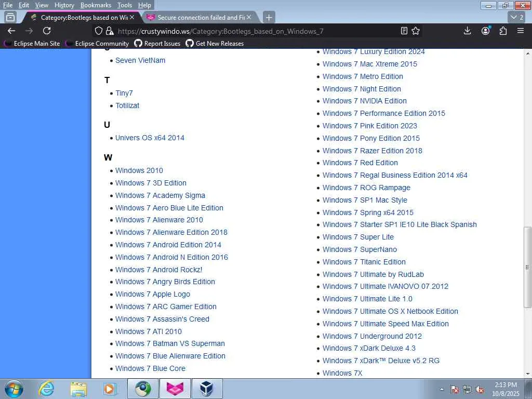Launch Internet Explorer from taskbar

(46, 389)
